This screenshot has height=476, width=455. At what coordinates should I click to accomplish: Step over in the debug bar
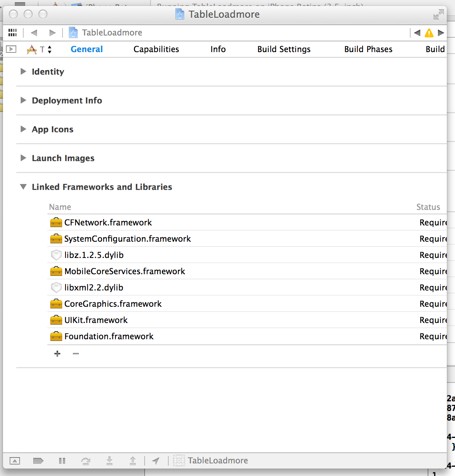coord(85,460)
